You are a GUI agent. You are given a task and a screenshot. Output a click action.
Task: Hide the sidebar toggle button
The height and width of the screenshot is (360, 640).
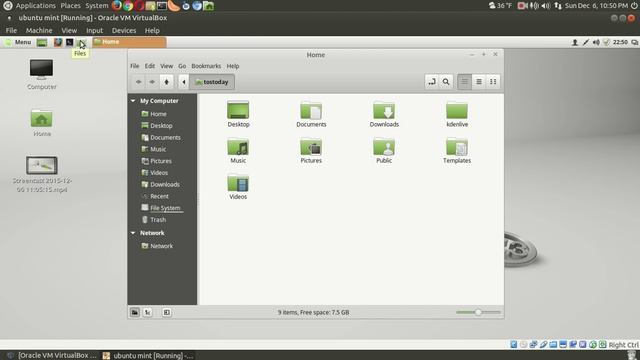pos(167,312)
